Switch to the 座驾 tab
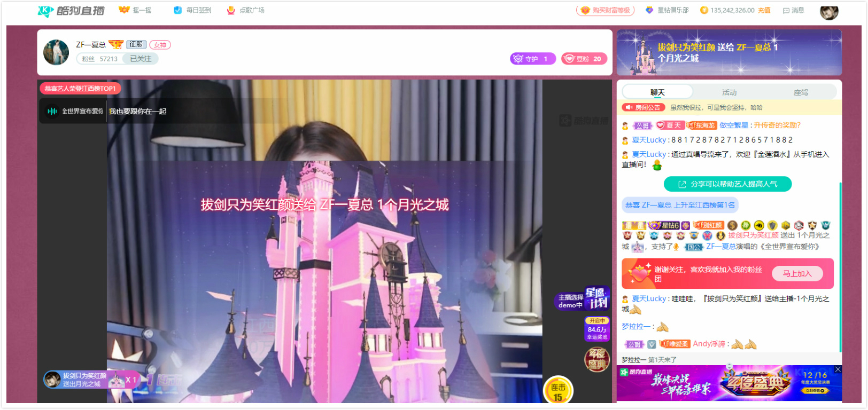This screenshot has width=868, height=410. coord(801,92)
